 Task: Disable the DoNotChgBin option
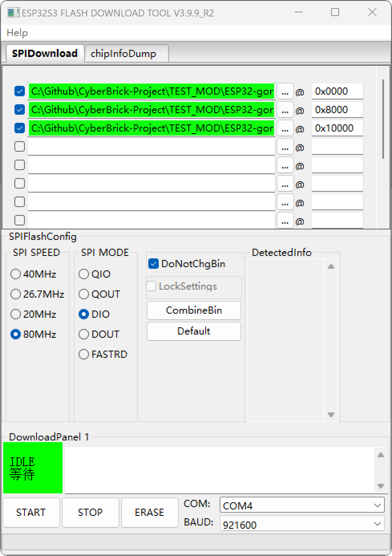[153, 263]
